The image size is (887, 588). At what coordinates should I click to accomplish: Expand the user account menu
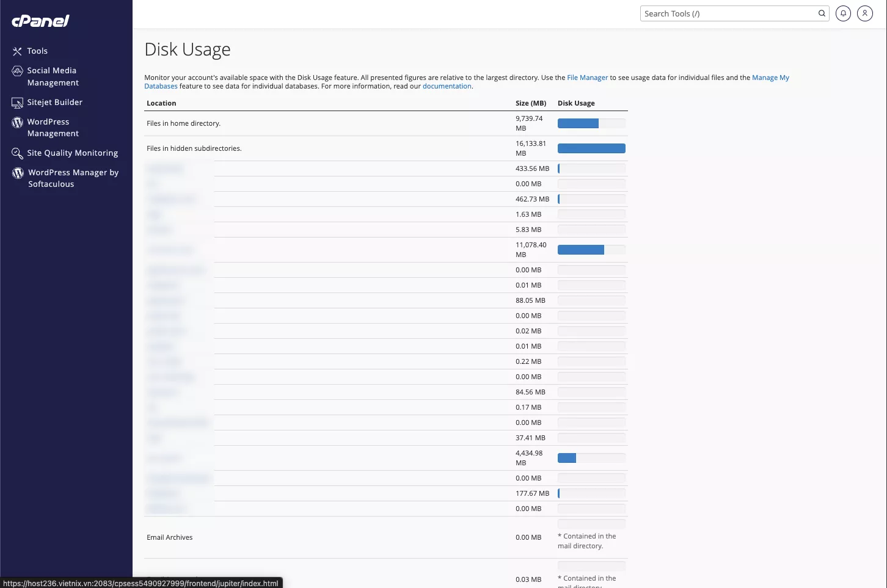(x=865, y=13)
